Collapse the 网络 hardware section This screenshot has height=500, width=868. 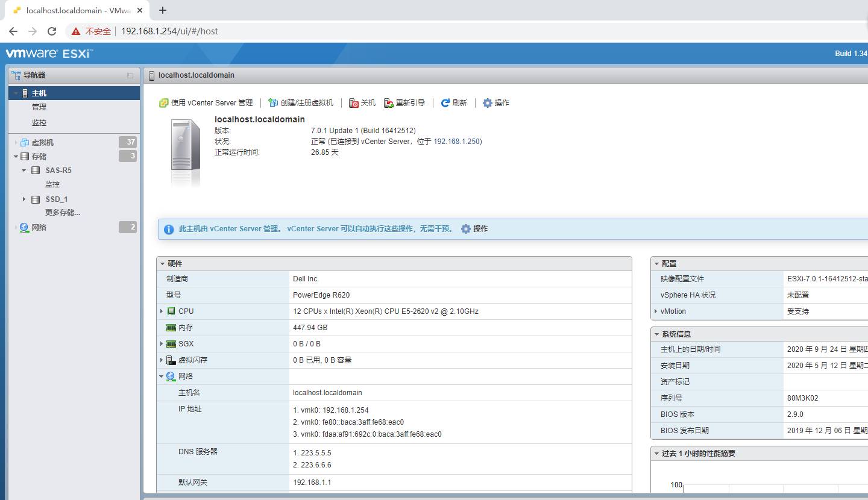click(x=162, y=377)
